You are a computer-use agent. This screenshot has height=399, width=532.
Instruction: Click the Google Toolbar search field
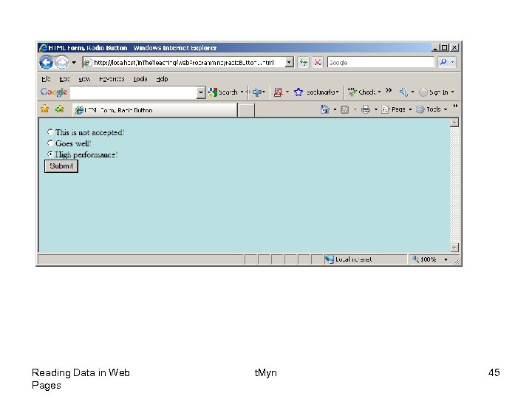click(x=133, y=92)
